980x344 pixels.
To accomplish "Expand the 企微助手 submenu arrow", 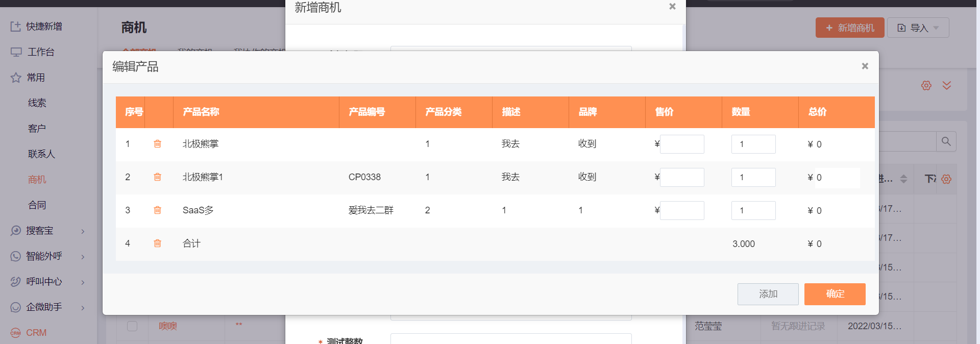I will tap(83, 308).
